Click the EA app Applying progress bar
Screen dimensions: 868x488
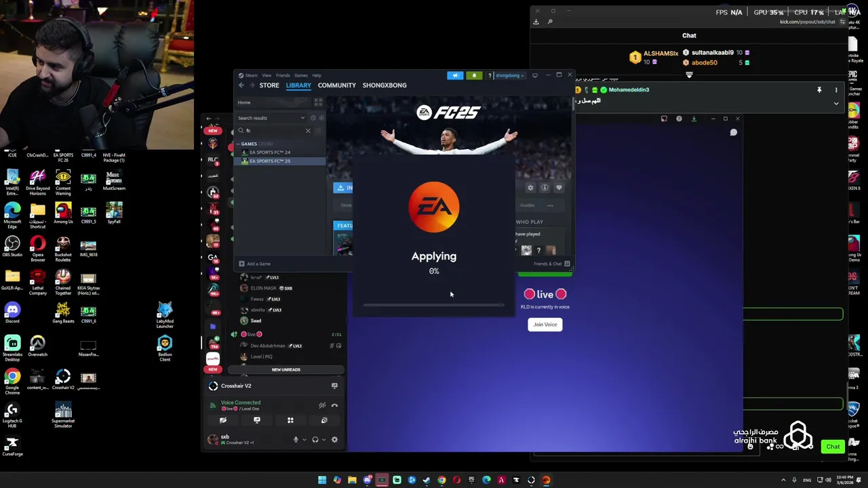click(434, 305)
